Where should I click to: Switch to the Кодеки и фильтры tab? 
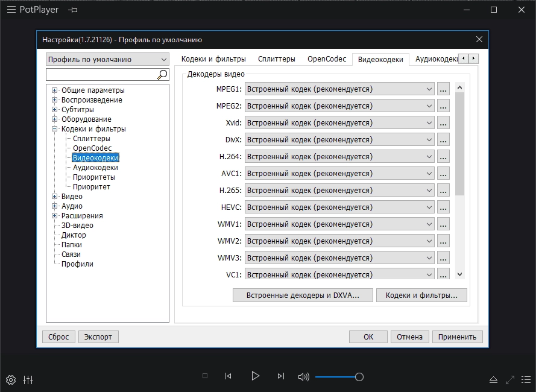point(213,59)
